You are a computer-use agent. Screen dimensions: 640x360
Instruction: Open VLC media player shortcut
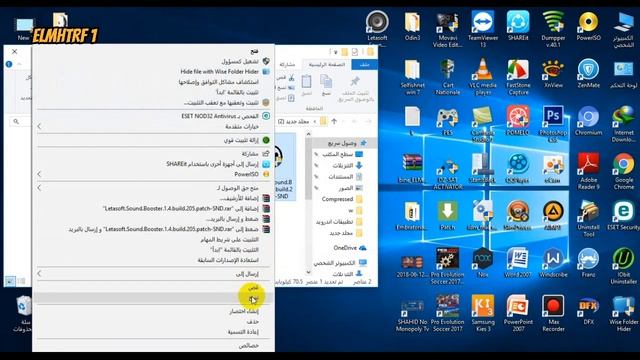(483, 77)
